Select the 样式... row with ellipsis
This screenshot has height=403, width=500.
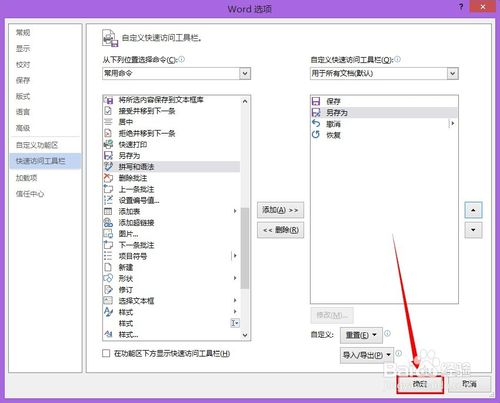[171, 334]
